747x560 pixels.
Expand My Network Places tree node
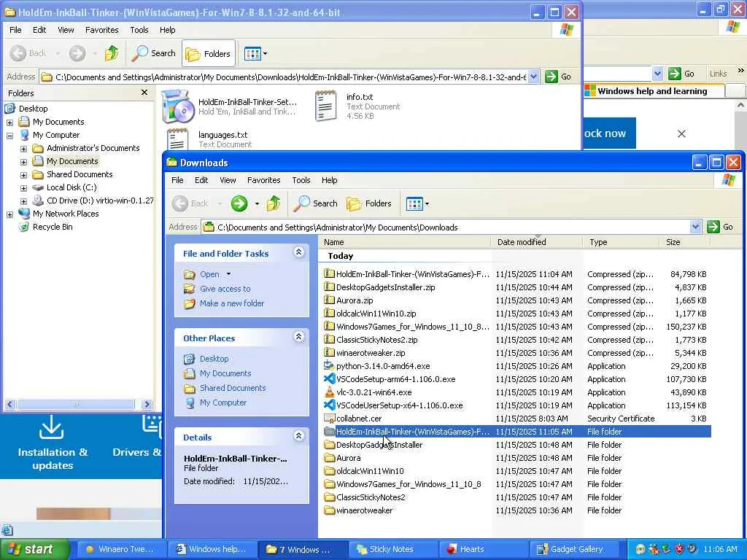9,214
